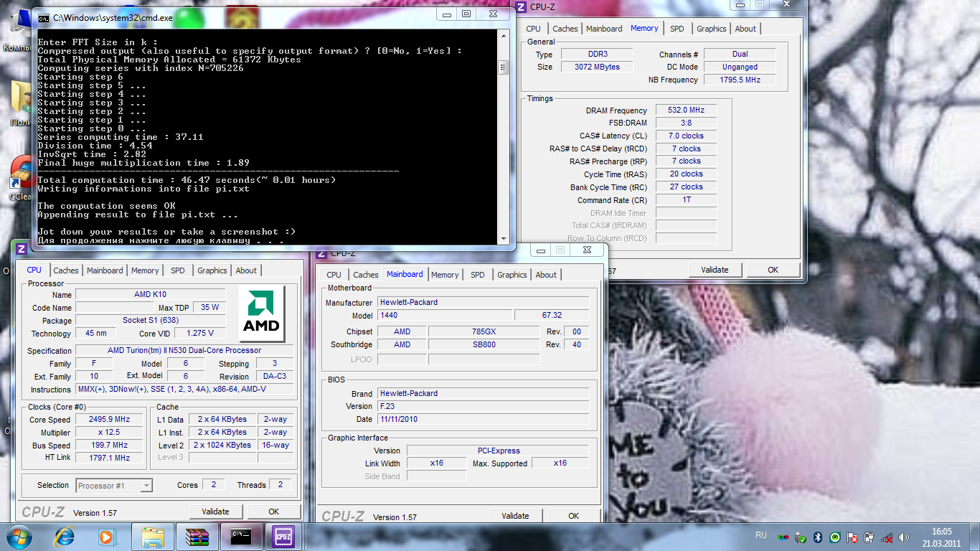Click the Z icon in the CPU tab window title bar

click(x=21, y=249)
